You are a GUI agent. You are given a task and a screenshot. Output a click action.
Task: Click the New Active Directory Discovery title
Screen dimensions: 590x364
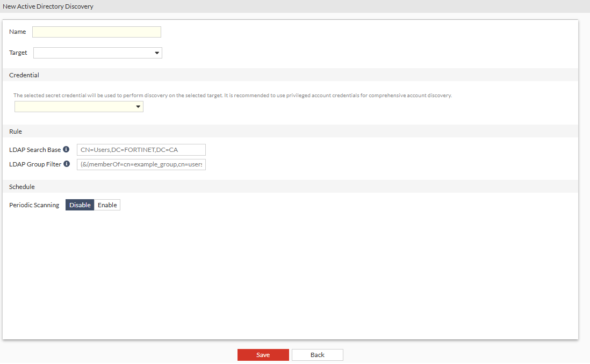tap(48, 6)
